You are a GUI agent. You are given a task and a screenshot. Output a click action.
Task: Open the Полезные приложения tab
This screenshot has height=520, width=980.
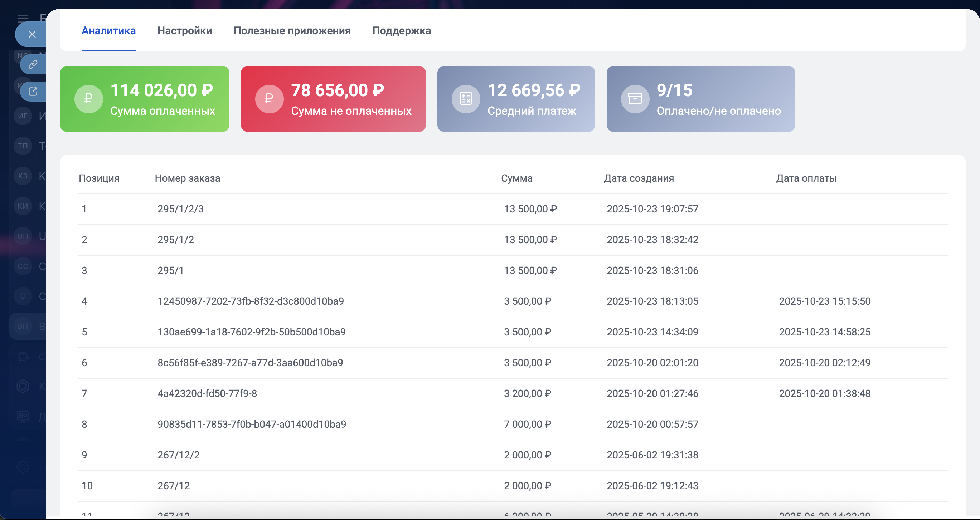(292, 31)
